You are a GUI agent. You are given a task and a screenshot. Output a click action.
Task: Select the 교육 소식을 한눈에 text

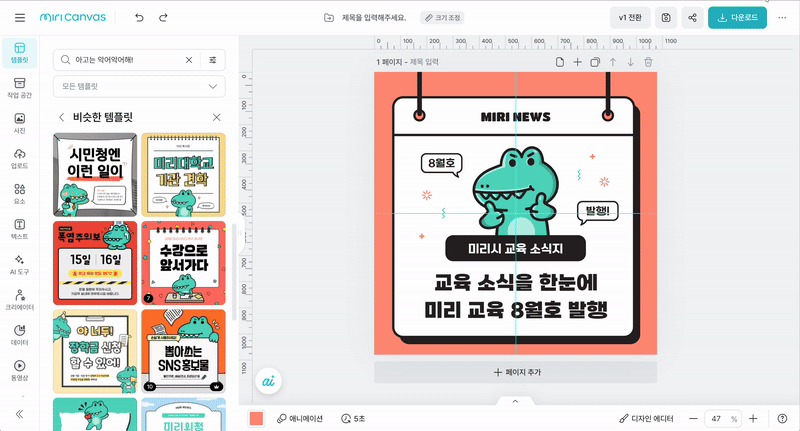pyautogui.click(x=515, y=282)
